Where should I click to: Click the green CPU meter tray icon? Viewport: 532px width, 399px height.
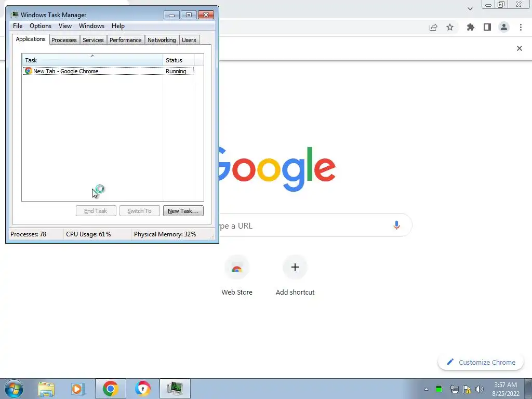(439, 389)
